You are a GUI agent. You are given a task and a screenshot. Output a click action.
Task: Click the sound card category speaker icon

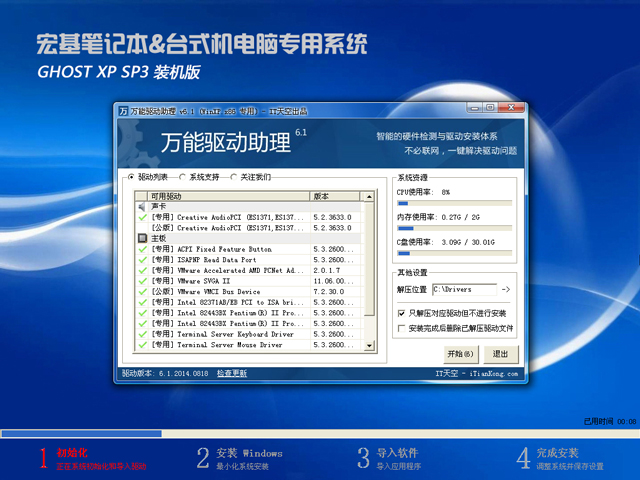tap(143, 206)
